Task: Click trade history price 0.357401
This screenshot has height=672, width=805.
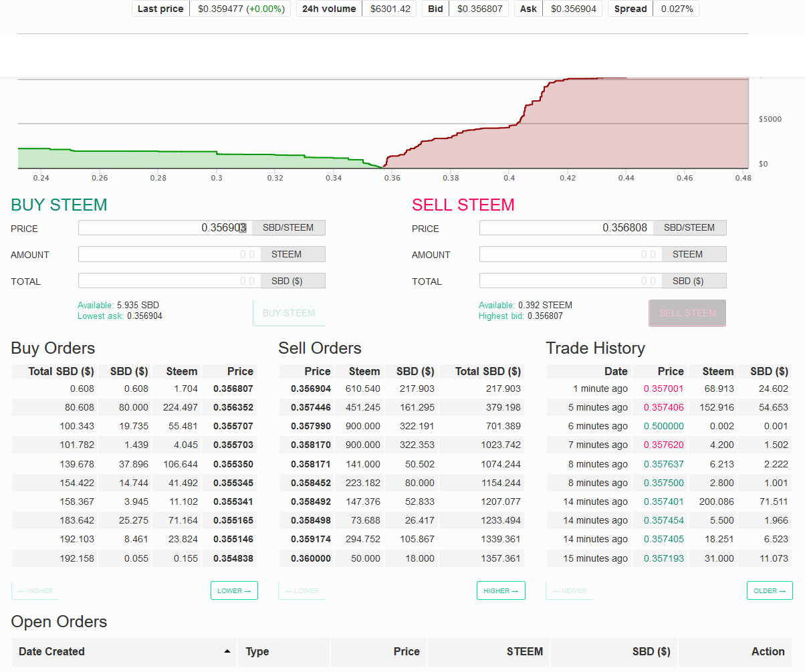Action: 664,501
